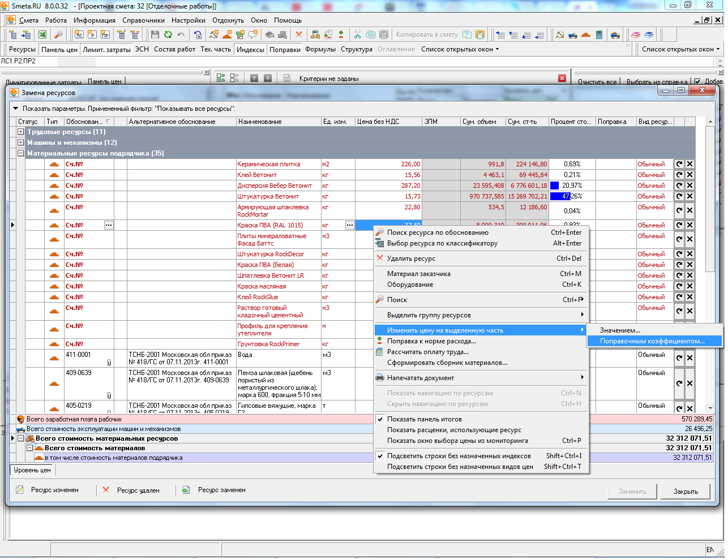The height and width of the screenshot is (560, 728).
Task: Open the Настройки menu
Action: click(189, 20)
